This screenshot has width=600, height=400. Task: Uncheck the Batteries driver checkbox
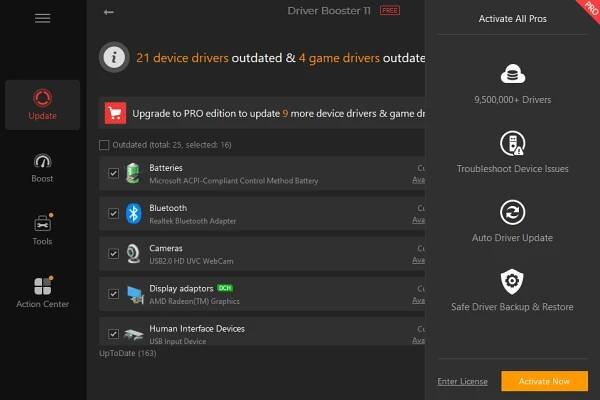point(113,174)
